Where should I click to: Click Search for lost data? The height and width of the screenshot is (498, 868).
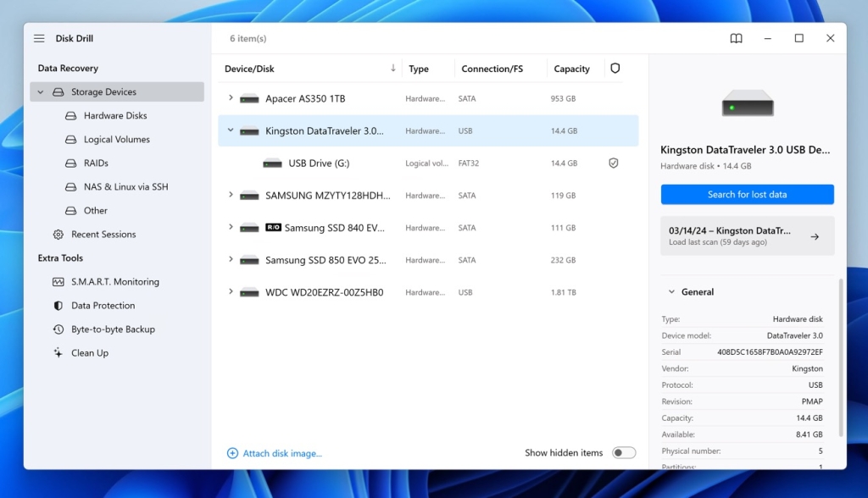point(747,195)
